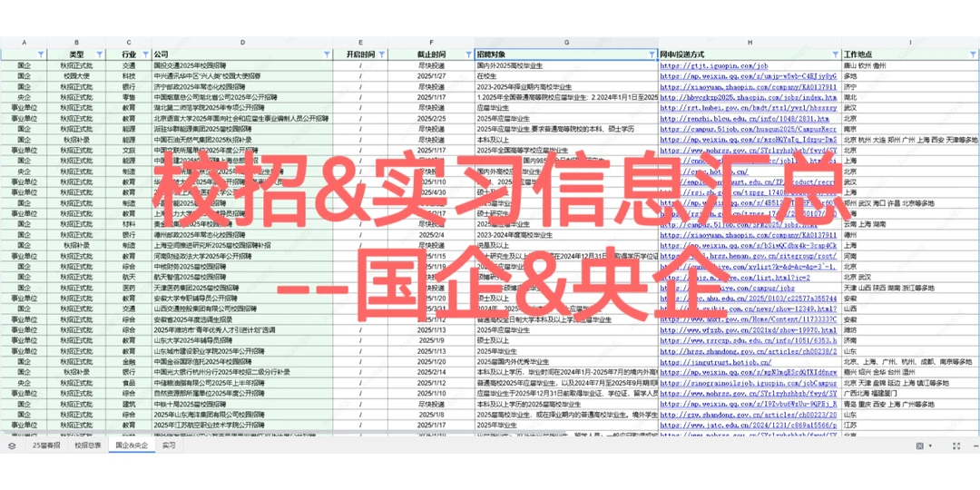Select the 金融 industry cell
The image size is (980, 490).
coord(129,361)
